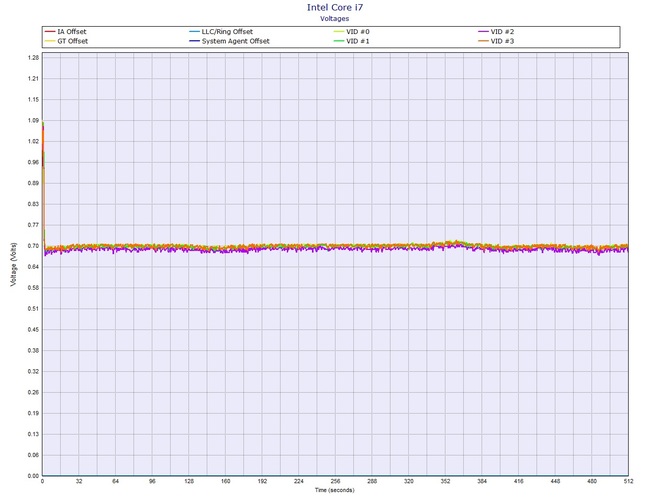The width and height of the screenshot is (670, 502).
Task: Click the 352 x-axis tick label
Action: pos(445,481)
